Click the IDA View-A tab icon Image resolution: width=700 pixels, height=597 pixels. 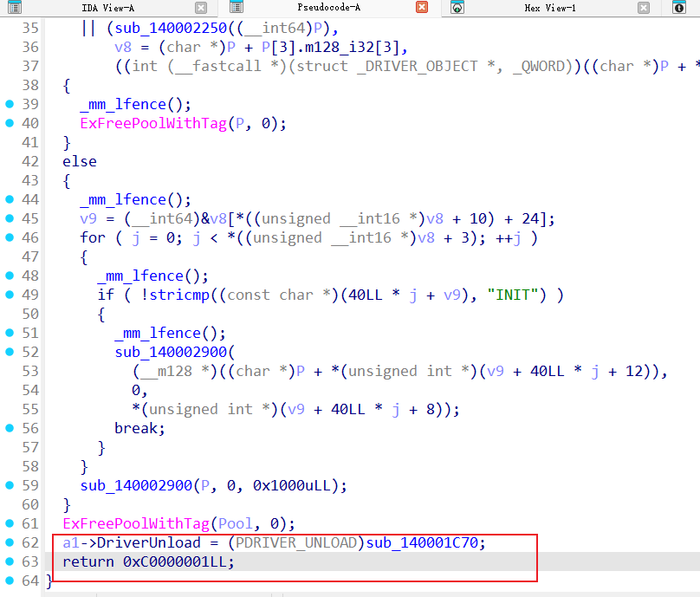(x=11, y=8)
